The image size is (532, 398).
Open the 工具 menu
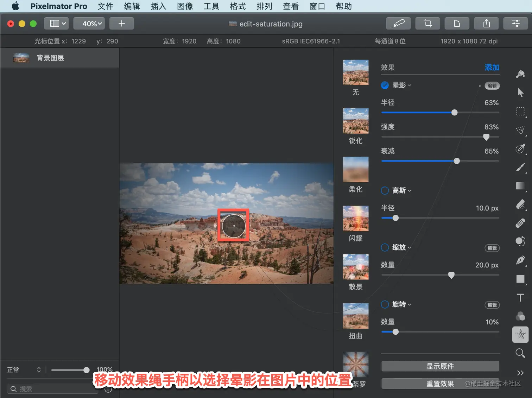(211, 6)
